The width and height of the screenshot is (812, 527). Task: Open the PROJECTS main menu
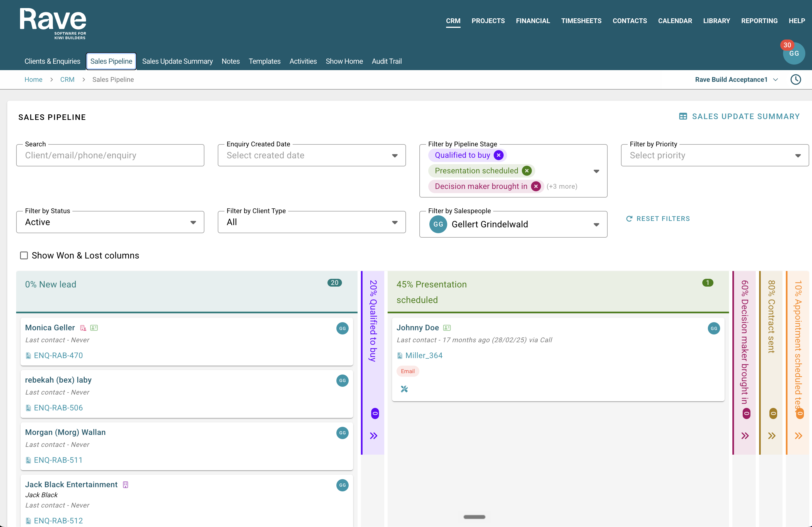point(488,21)
